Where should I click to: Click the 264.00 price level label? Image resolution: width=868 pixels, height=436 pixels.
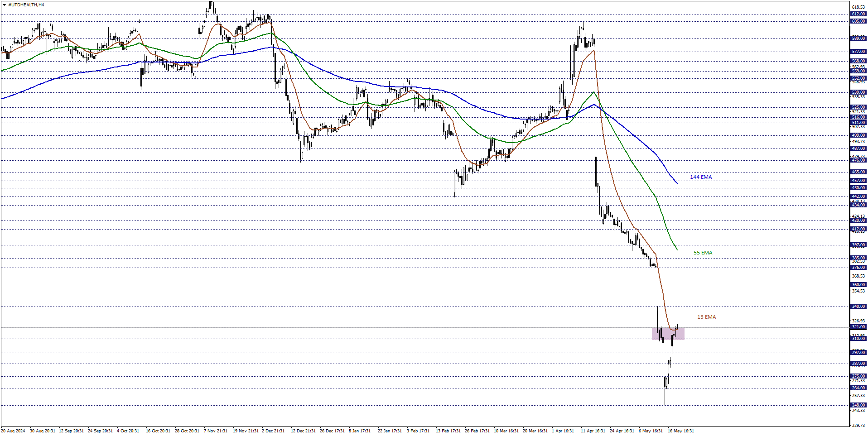tap(858, 388)
